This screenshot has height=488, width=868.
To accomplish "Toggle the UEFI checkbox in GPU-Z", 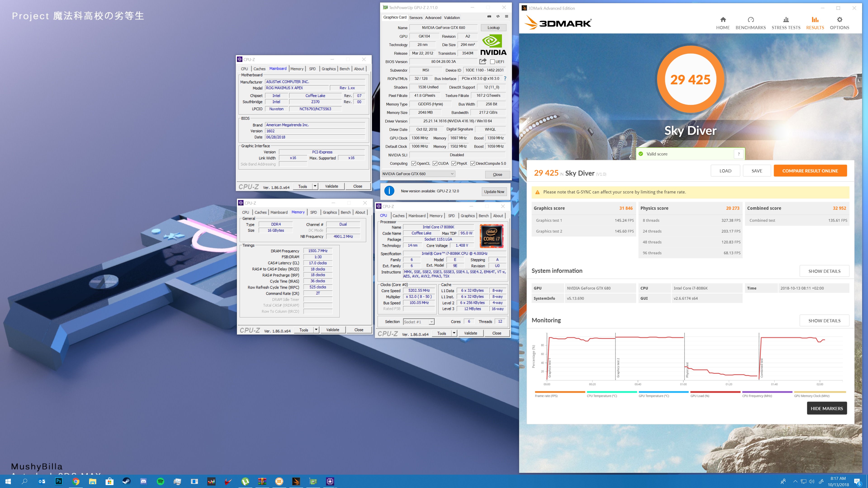I will pos(492,62).
